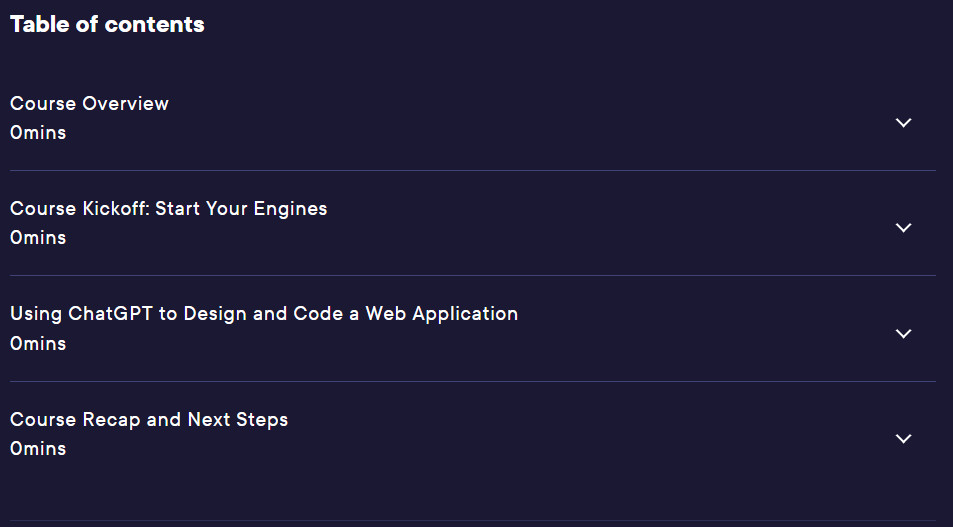Click 0mins under Course Overview

[38, 133]
